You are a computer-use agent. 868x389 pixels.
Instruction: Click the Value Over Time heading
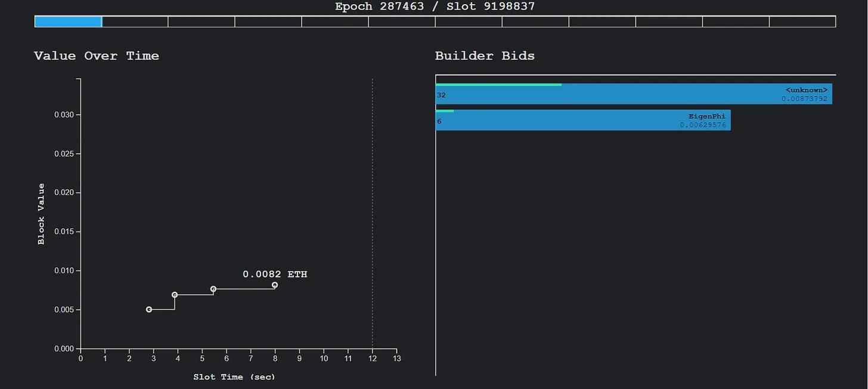point(97,56)
